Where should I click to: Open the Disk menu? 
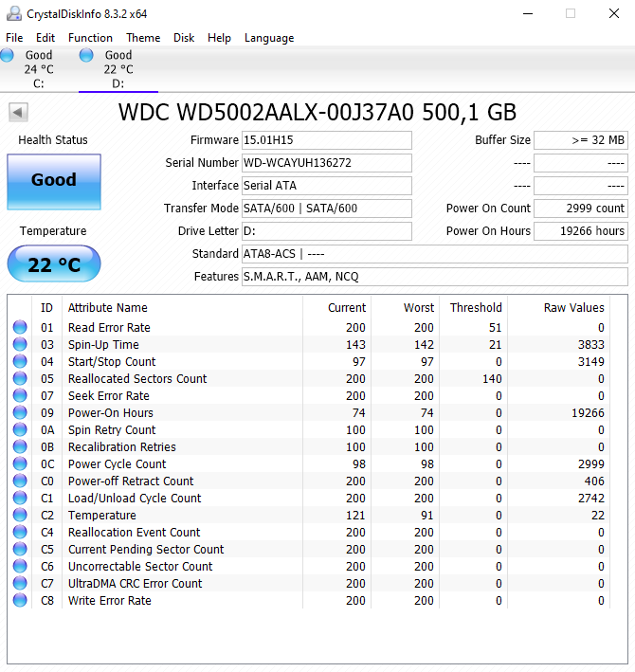(184, 38)
